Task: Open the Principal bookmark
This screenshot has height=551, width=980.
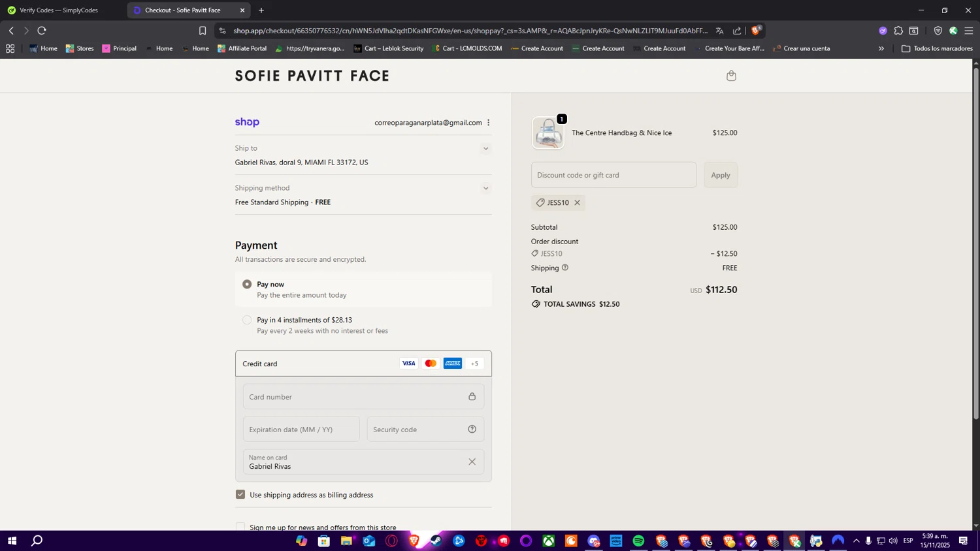Action: (119, 48)
